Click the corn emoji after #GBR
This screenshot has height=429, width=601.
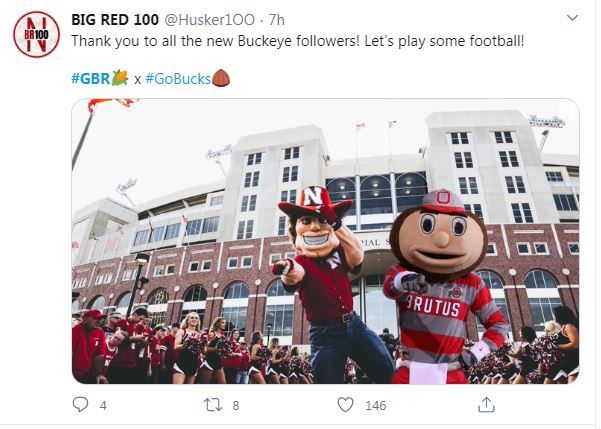pos(120,78)
